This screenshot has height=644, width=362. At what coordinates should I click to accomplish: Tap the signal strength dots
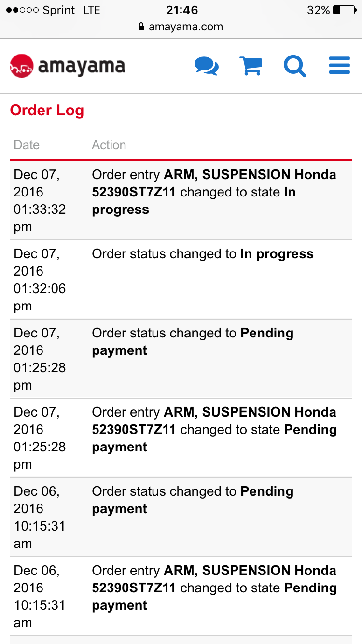(22, 10)
